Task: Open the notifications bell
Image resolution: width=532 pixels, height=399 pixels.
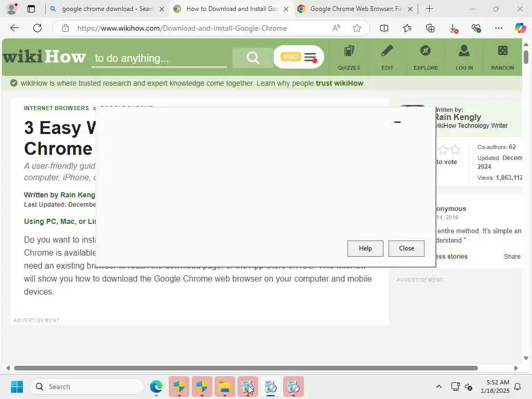Action: pos(518,387)
